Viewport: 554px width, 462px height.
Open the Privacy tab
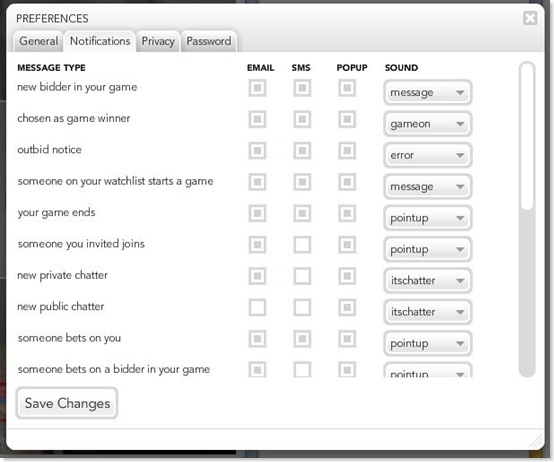[x=158, y=41]
